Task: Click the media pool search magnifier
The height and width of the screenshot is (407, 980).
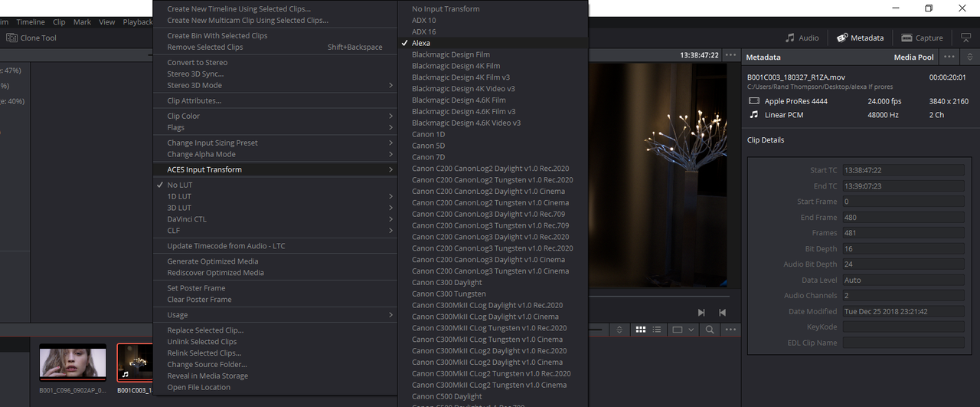Action: [x=710, y=330]
